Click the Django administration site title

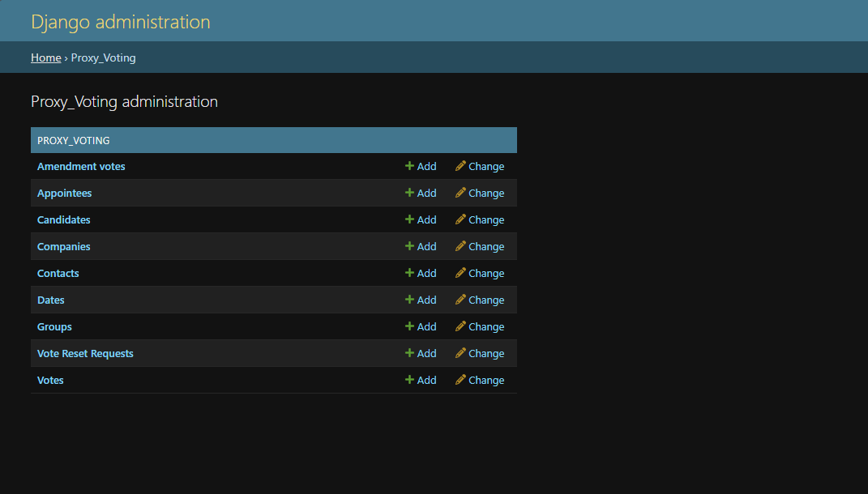(x=121, y=22)
